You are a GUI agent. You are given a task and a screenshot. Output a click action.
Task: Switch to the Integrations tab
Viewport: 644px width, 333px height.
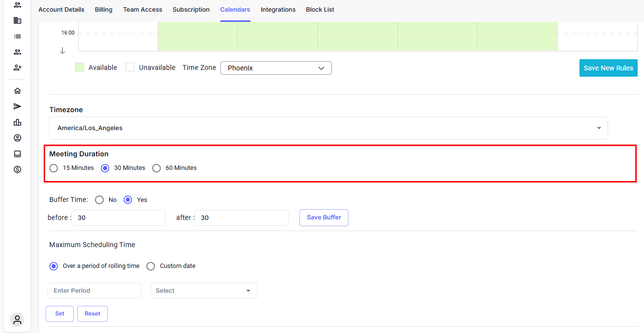[x=278, y=10]
